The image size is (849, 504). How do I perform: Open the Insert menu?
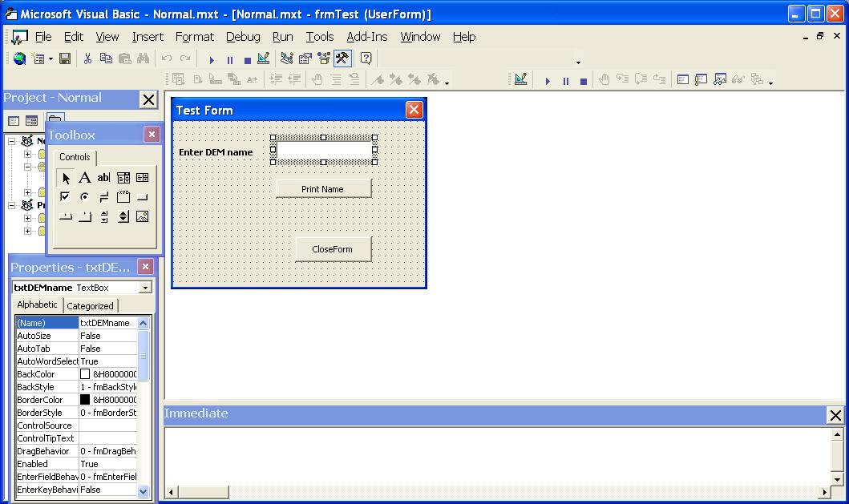148,37
